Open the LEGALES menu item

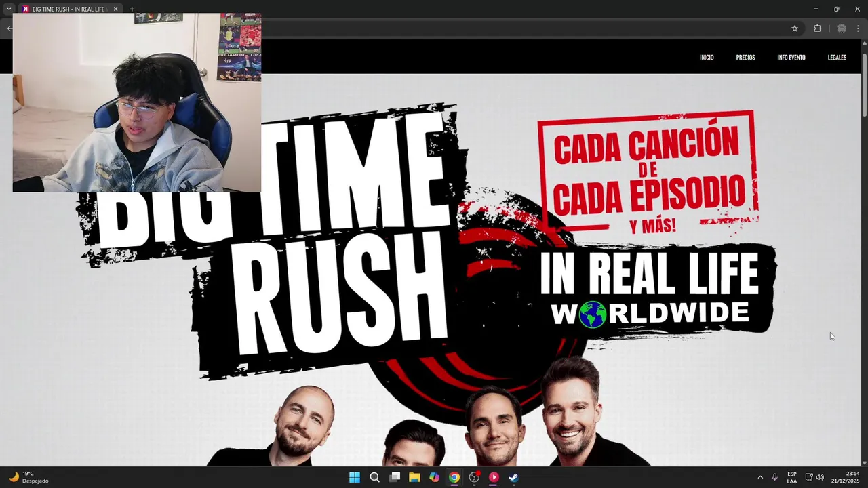click(837, 57)
